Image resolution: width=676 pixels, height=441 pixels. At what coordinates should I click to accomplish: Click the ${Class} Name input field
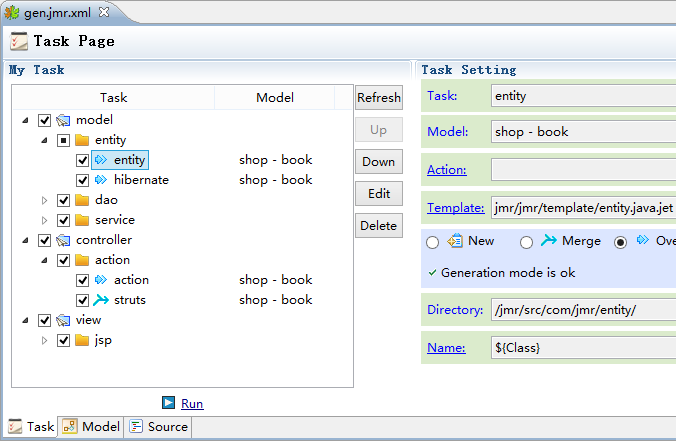pyautogui.click(x=583, y=347)
